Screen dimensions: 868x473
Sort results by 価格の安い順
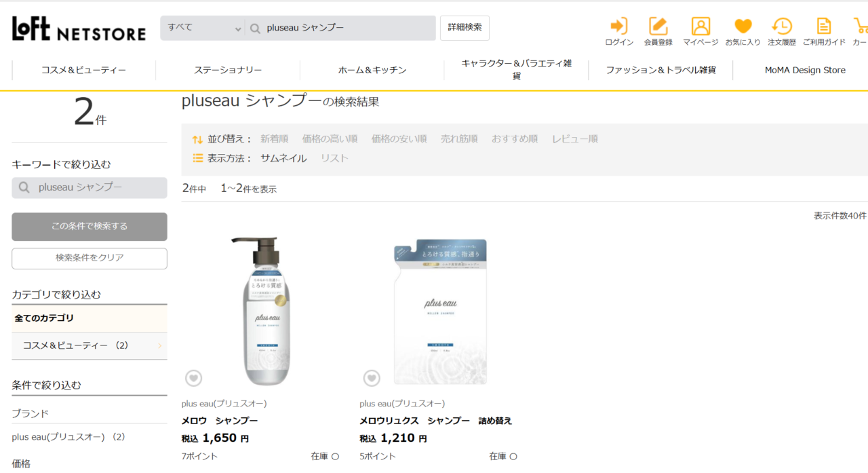(399, 139)
